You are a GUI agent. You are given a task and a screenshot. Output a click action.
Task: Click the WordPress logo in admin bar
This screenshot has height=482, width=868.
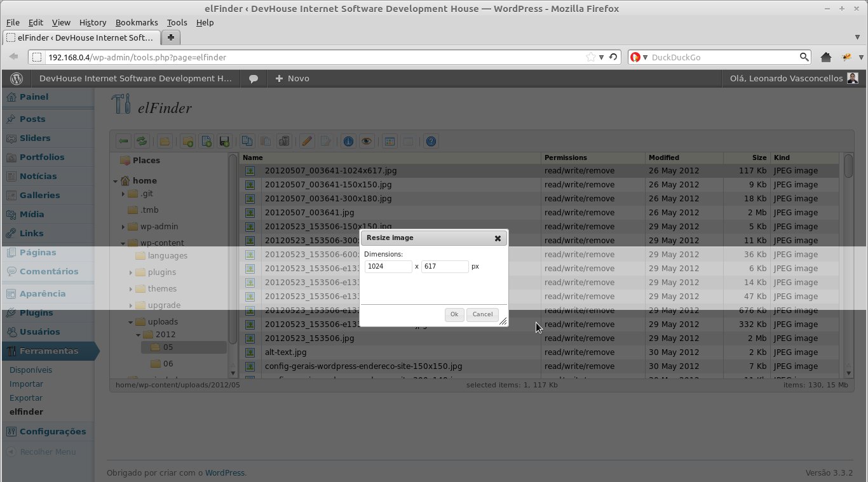(x=17, y=79)
